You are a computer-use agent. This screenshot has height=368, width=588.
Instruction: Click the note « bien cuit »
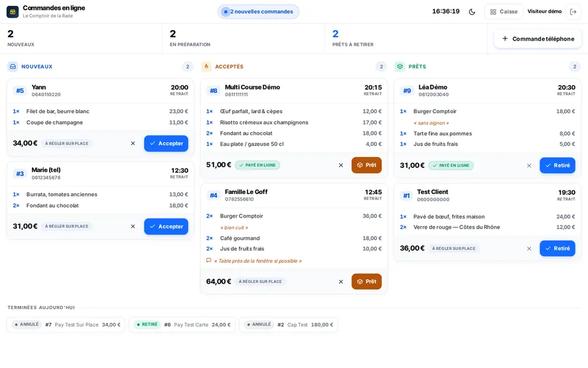tap(234, 227)
